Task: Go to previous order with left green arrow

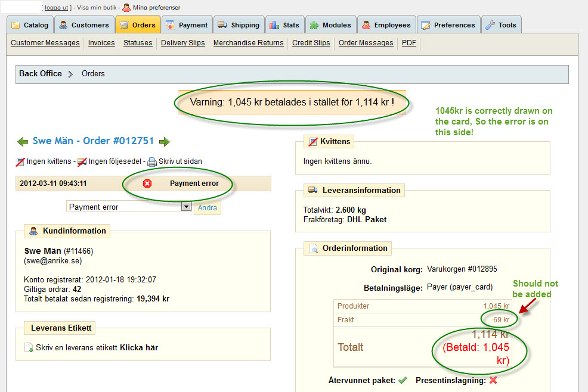Action: coord(23,142)
